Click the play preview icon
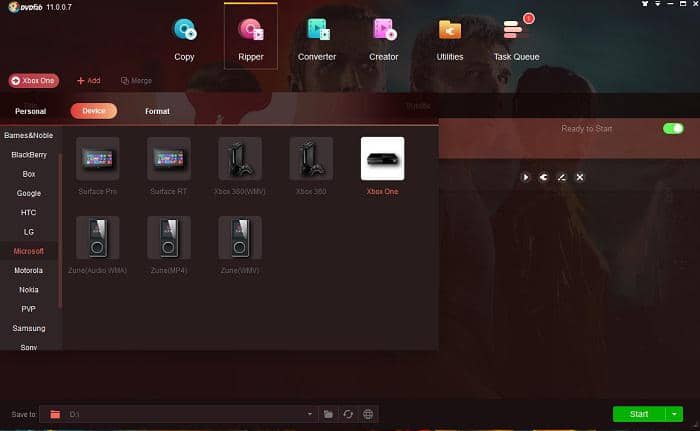The width and height of the screenshot is (700, 431). 525,177
